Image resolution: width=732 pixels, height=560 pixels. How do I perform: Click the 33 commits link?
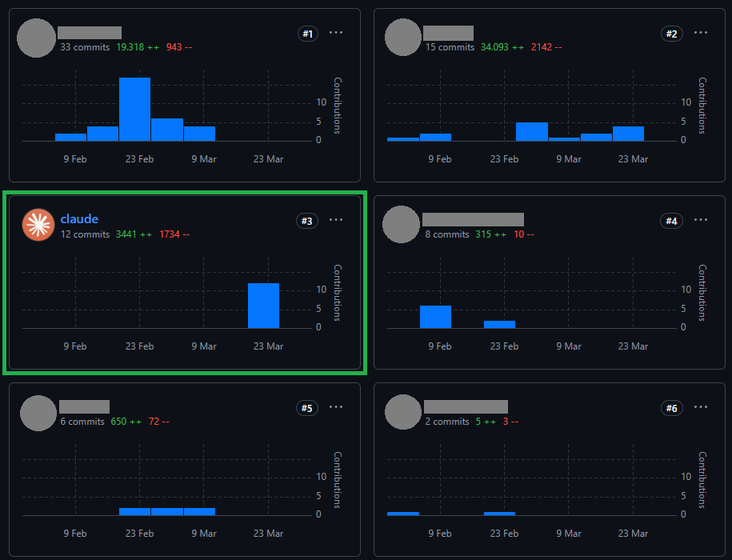(85, 47)
